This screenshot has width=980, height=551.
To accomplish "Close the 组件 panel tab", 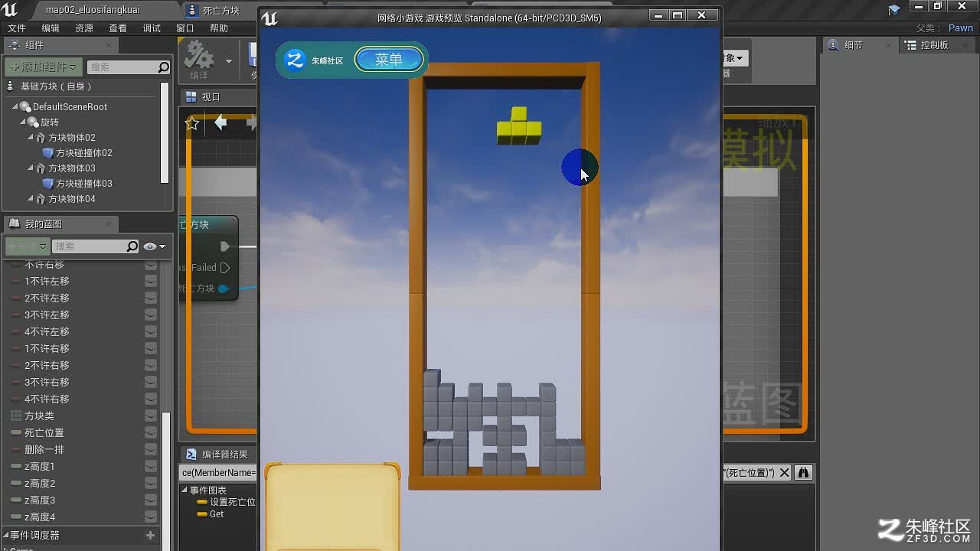I will point(109,45).
